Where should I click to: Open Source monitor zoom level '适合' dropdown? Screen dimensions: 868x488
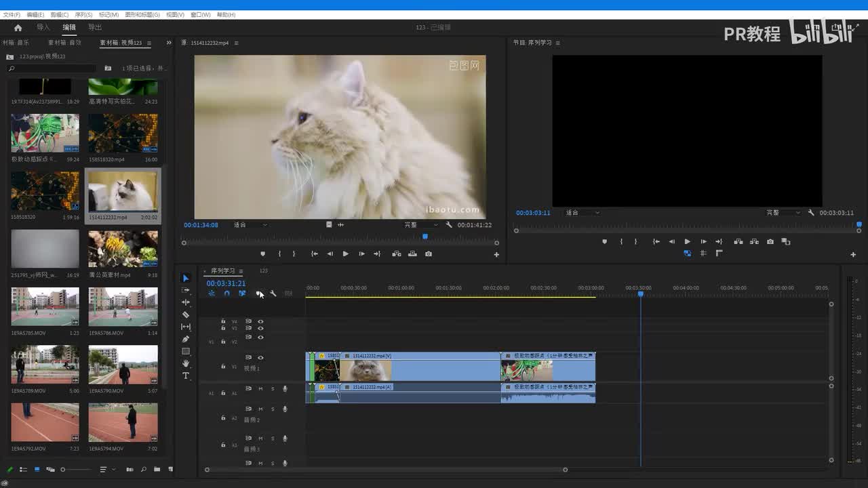[250, 225]
